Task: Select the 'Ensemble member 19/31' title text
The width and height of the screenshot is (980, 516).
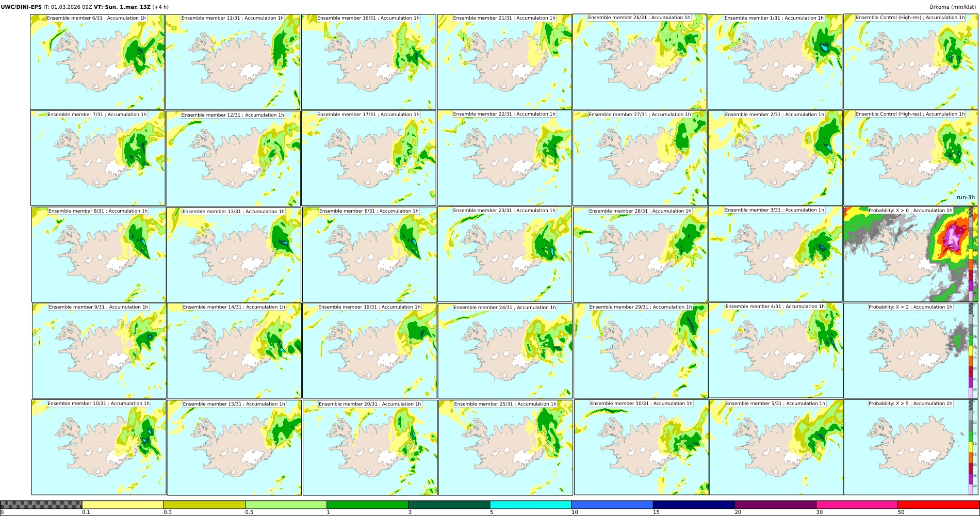Action: (x=370, y=307)
